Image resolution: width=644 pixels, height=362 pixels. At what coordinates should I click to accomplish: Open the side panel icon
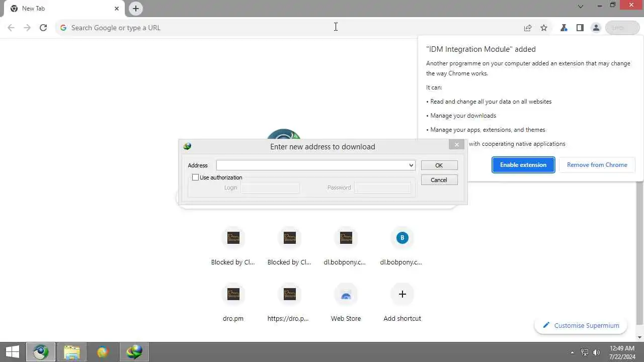coord(580,28)
